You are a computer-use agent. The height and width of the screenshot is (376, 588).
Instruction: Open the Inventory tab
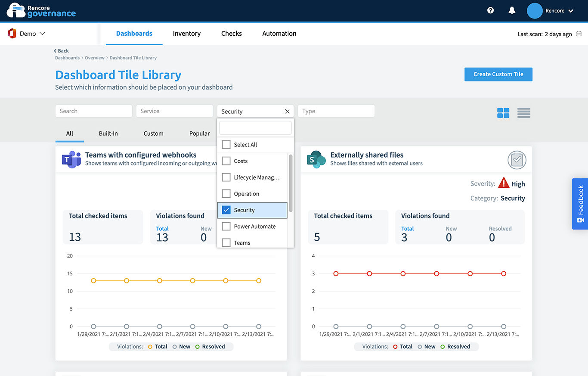click(187, 34)
